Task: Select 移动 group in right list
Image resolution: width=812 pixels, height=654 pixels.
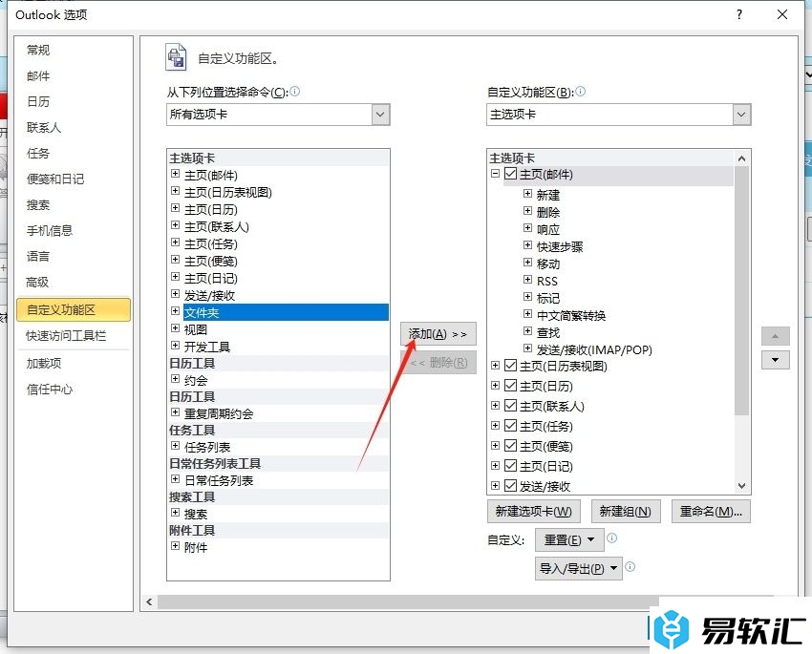Action: click(548, 264)
